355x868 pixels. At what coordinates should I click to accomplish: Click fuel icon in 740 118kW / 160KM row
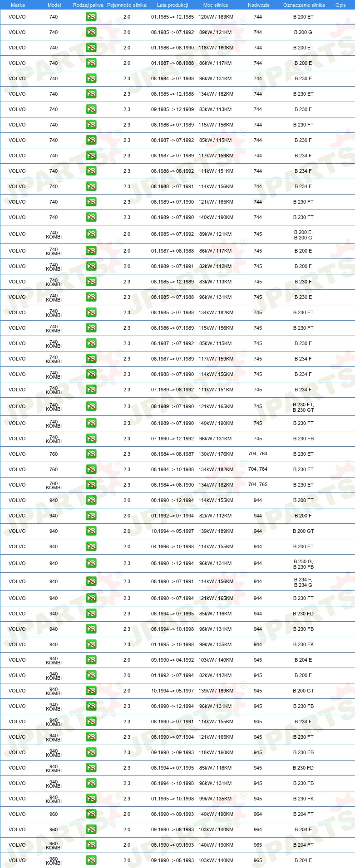pos(91,48)
